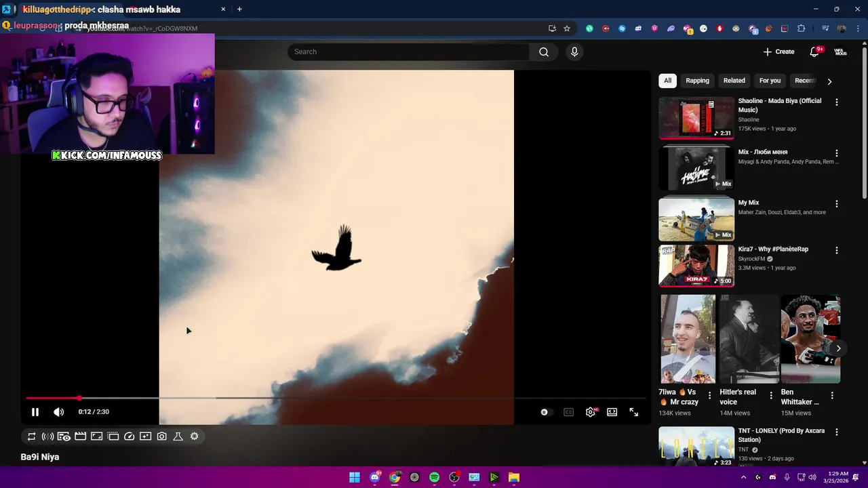This screenshot has width=868, height=488.
Task: Open options menu for Kira7 - Why #PlanèteRap
Action: tap(836, 250)
